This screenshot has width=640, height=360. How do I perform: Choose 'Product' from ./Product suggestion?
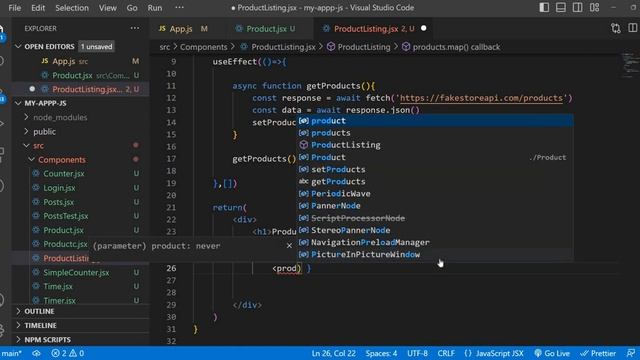tap(435, 157)
